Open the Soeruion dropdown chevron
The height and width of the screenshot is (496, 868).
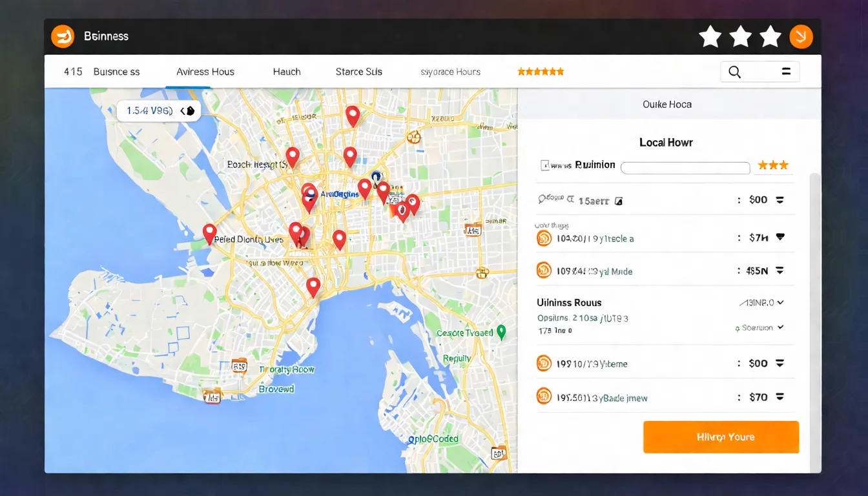(781, 327)
